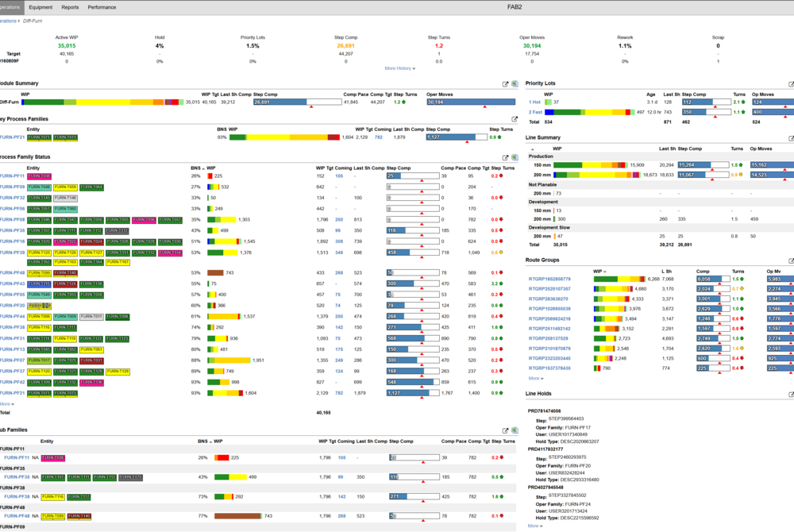Expand More under Line Holds
794x532 pixels.
pos(534,526)
